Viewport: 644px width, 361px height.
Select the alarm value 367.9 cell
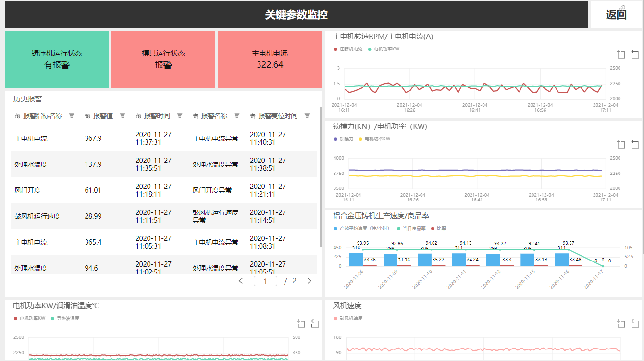[93, 138]
